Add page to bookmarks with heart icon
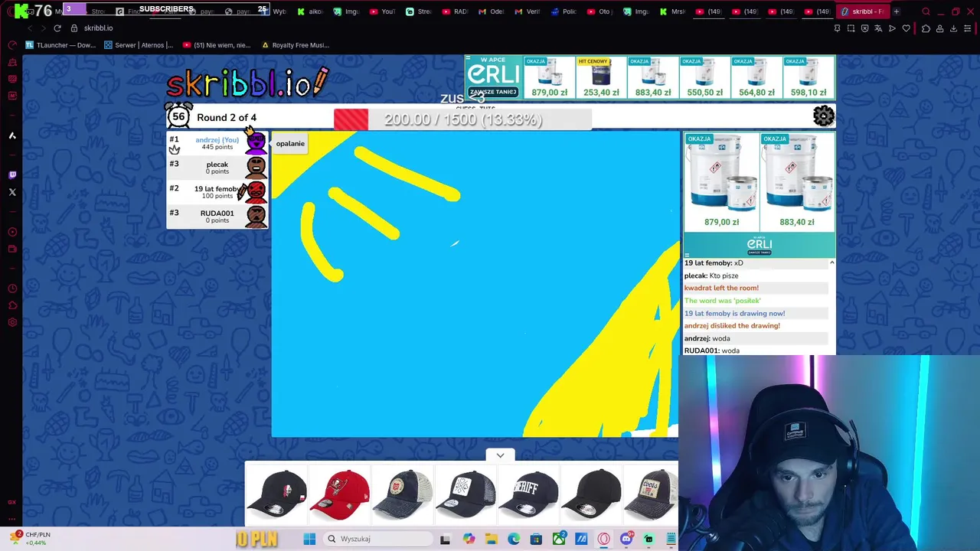This screenshot has height=551, width=980. 906,28
